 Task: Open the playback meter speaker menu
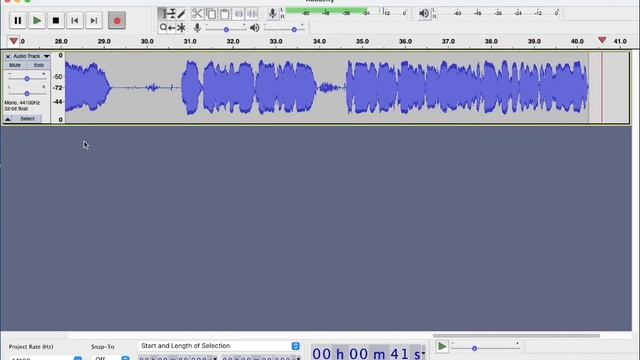click(424, 13)
